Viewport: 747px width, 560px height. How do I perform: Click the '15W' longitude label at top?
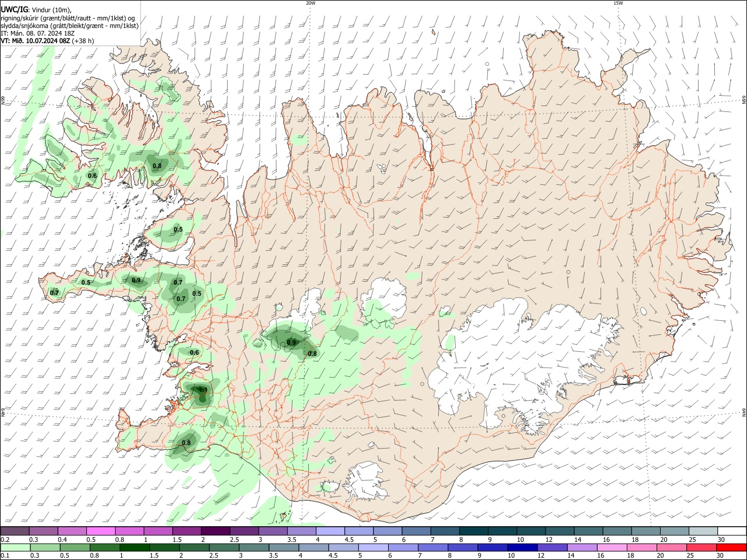[618, 3]
